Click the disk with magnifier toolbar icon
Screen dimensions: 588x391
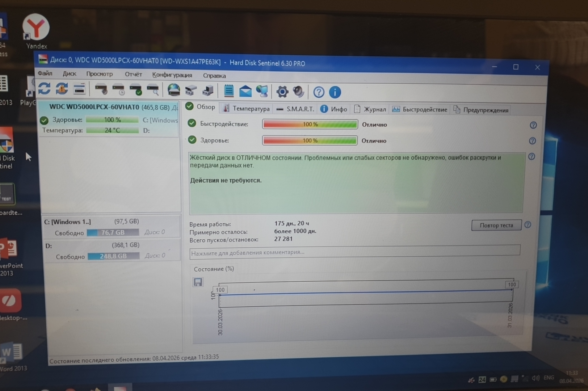pyautogui.click(x=153, y=90)
